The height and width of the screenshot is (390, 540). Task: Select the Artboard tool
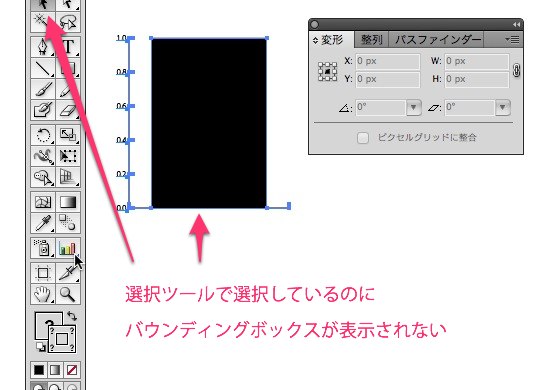[x=43, y=273]
